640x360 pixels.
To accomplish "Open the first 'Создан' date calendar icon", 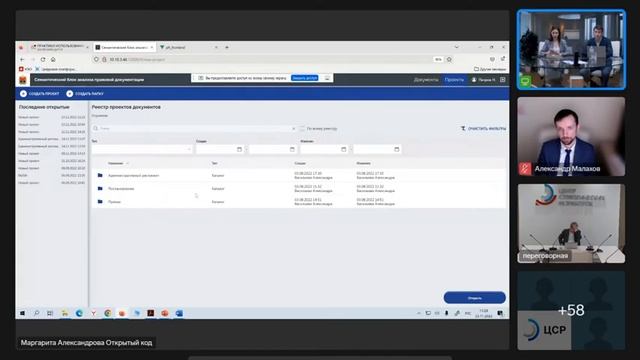I will (x=239, y=149).
